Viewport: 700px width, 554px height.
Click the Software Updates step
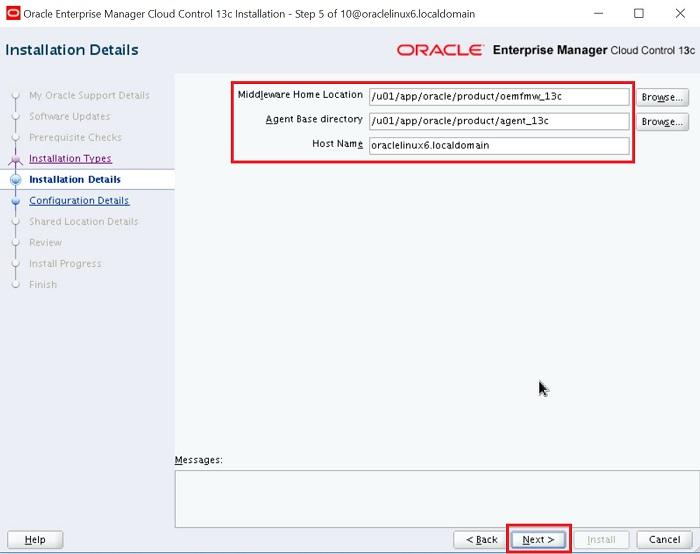[x=70, y=116]
